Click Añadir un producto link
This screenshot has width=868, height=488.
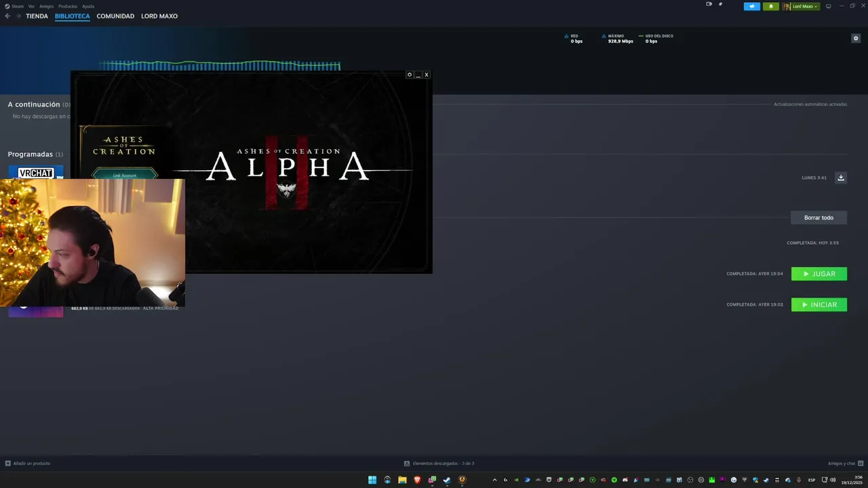pos(28,464)
